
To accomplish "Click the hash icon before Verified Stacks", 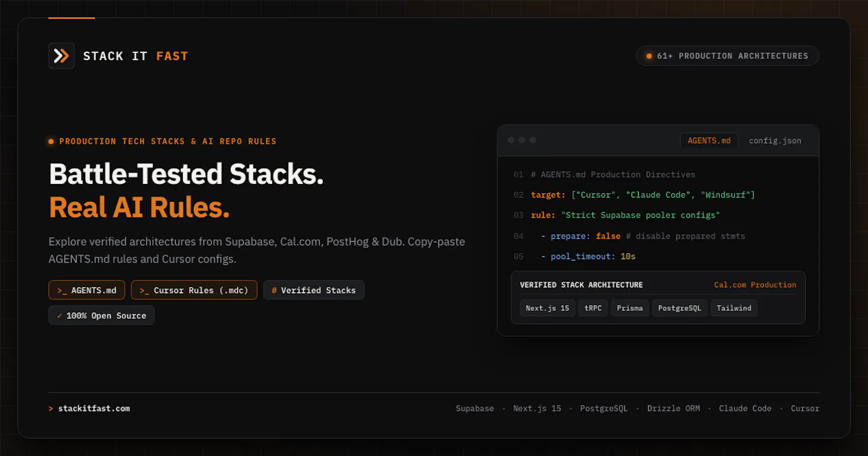I will [x=274, y=290].
